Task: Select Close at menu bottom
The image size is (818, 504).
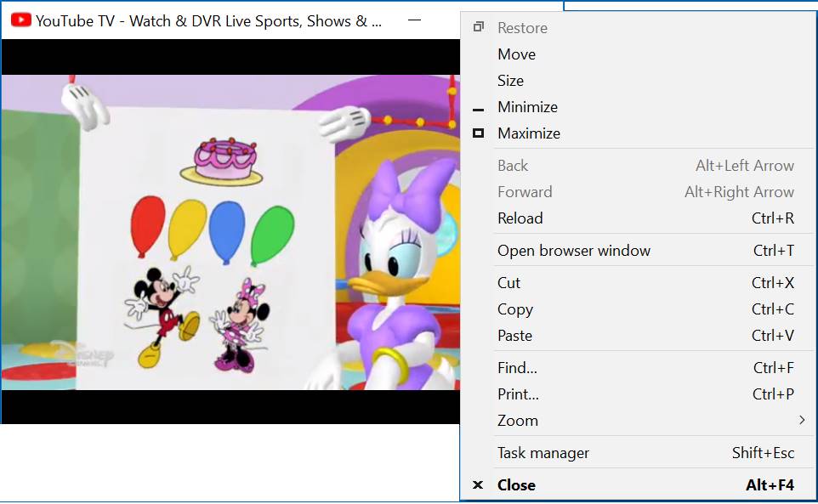Action: tap(639, 484)
